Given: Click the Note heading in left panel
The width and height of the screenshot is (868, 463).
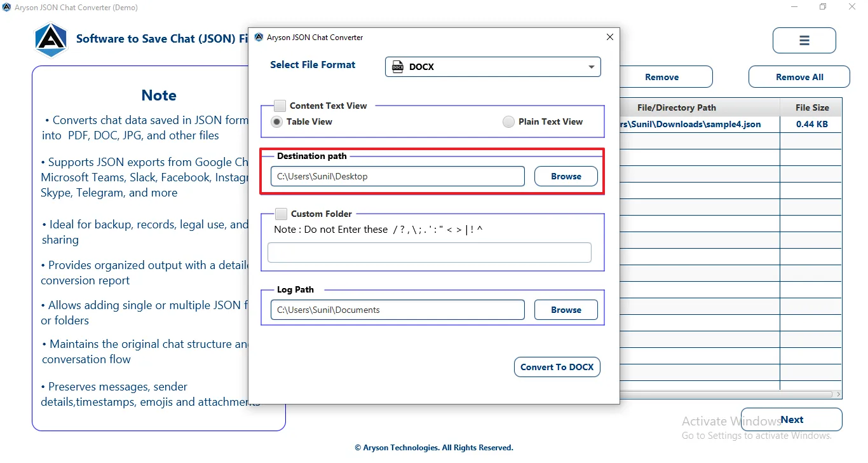Looking at the screenshot, I should 159,95.
